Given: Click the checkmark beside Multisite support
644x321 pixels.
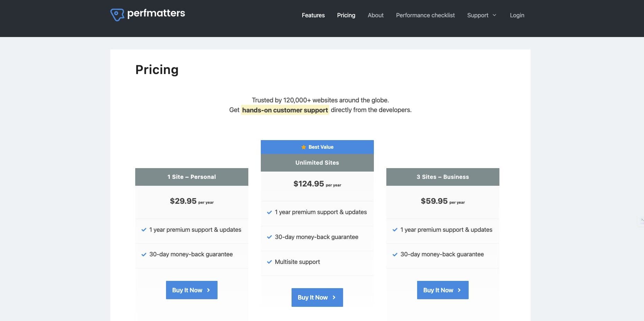Looking at the screenshot, I should coord(269,262).
